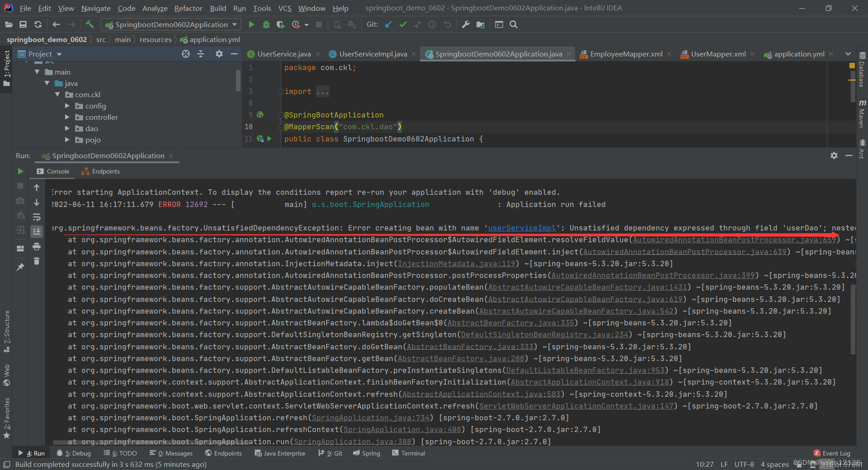Open Settings with the wrench icon
Screen dimensions: 868x470
tap(466, 24)
